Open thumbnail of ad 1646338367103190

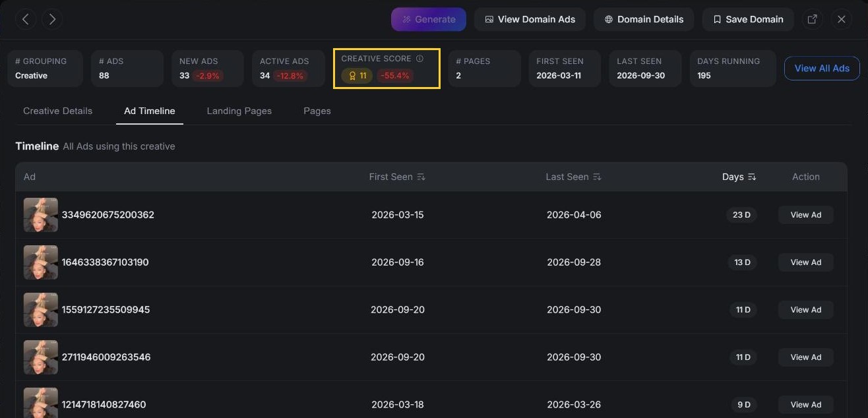(x=41, y=262)
